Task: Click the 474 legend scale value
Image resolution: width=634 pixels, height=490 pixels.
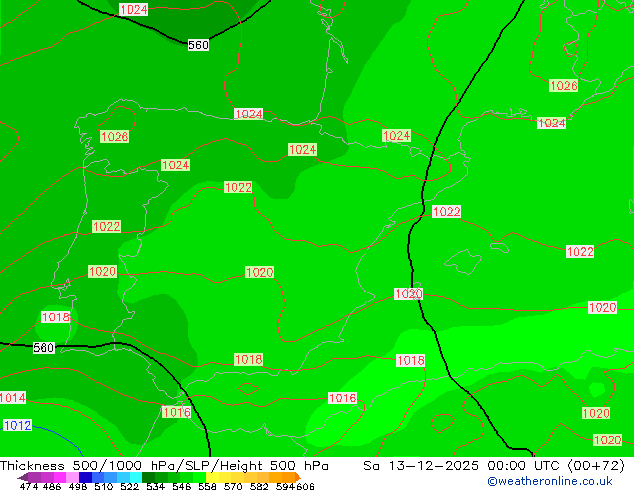Action: tap(29, 486)
